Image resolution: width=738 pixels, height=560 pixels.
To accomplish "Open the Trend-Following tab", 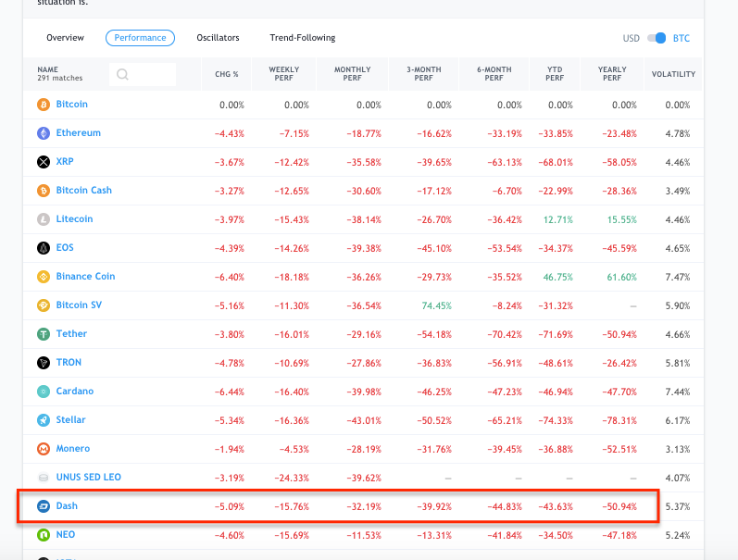I will click(x=303, y=38).
